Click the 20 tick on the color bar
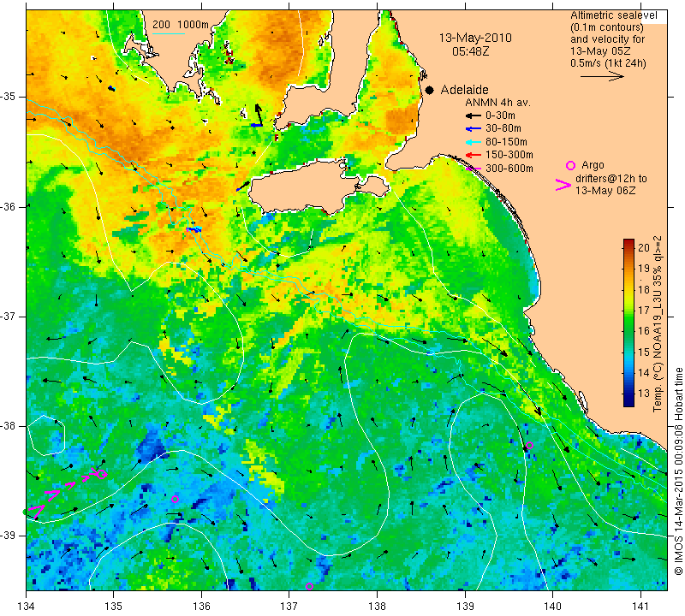 pos(644,248)
